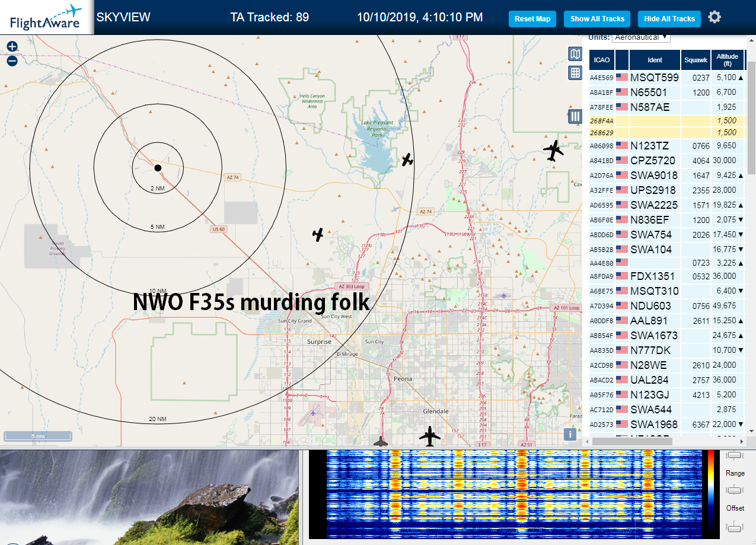
Task: Select the large aircraft icon at the map's northeast
Action: 554,151
